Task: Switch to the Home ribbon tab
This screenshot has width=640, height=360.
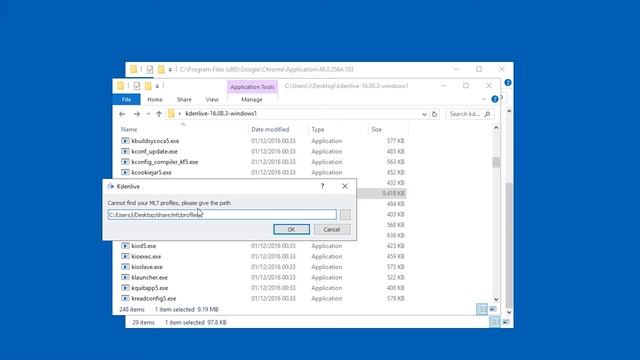Action: 155,100
